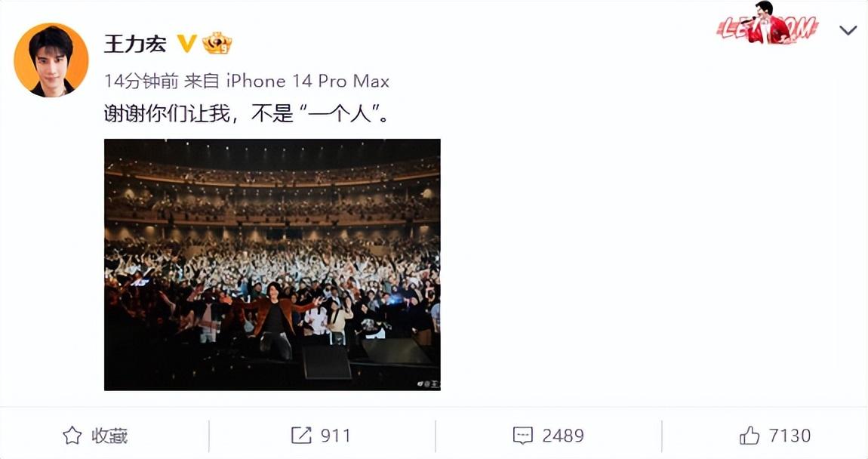
Task: Click the 2489 comment count
Action: click(x=563, y=436)
